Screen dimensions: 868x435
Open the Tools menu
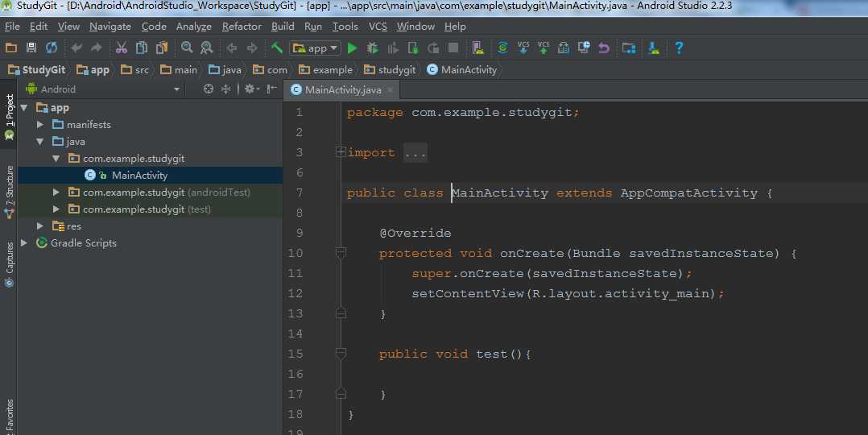pyautogui.click(x=345, y=26)
